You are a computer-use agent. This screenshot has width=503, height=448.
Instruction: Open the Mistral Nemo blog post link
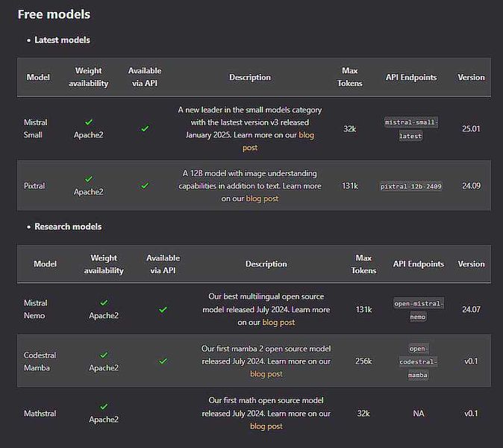coord(278,323)
